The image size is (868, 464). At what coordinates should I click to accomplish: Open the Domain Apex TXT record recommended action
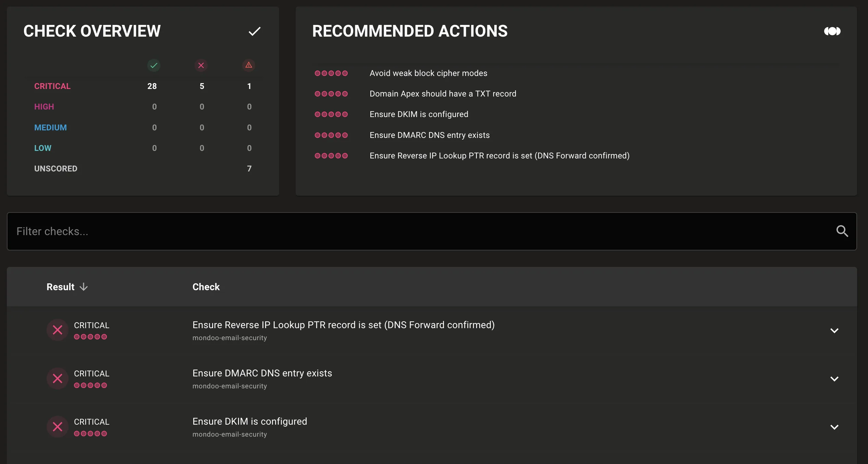click(443, 93)
